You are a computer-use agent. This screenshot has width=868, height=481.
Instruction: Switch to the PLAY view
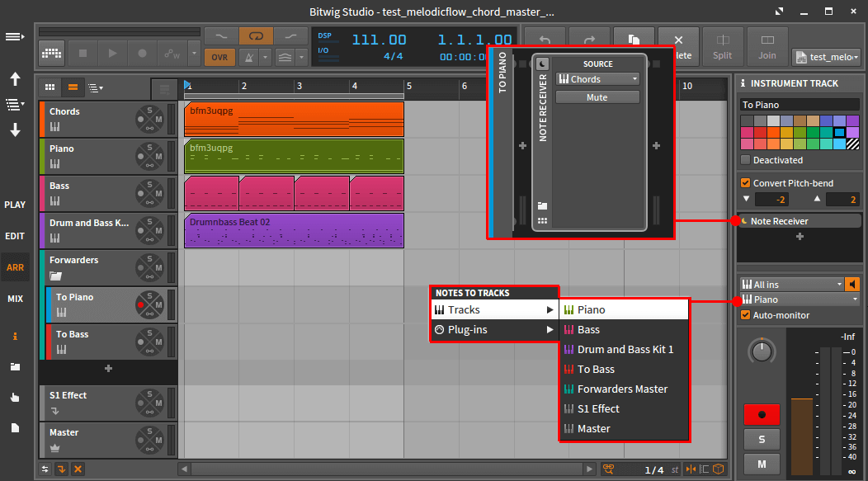pyautogui.click(x=15, y=205)
